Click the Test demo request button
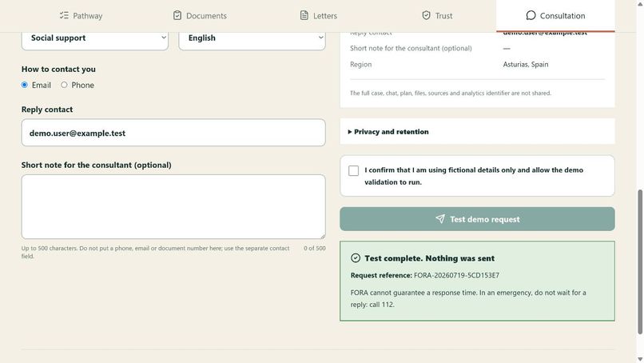 [x=477, y=219]
